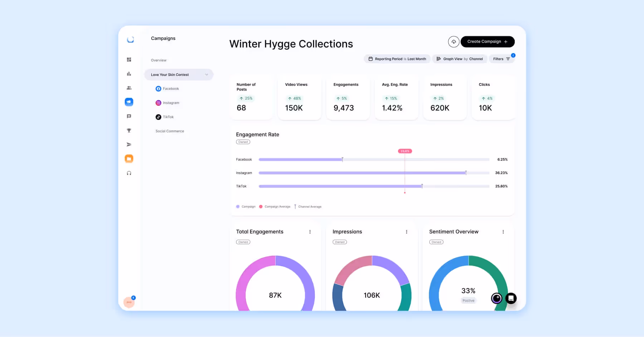Click the Create Campaign button
The image size is (644, 337).
click(487, 42)
